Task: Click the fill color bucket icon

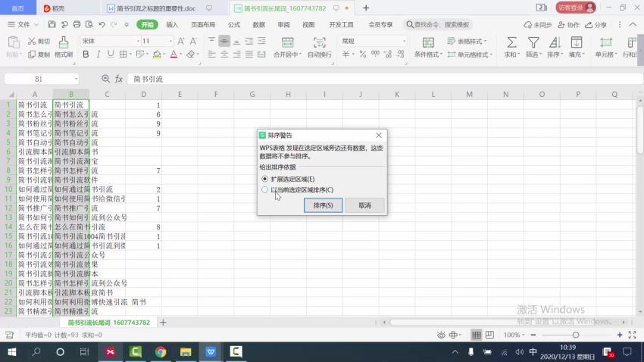Action: click(x=157, y=55)
